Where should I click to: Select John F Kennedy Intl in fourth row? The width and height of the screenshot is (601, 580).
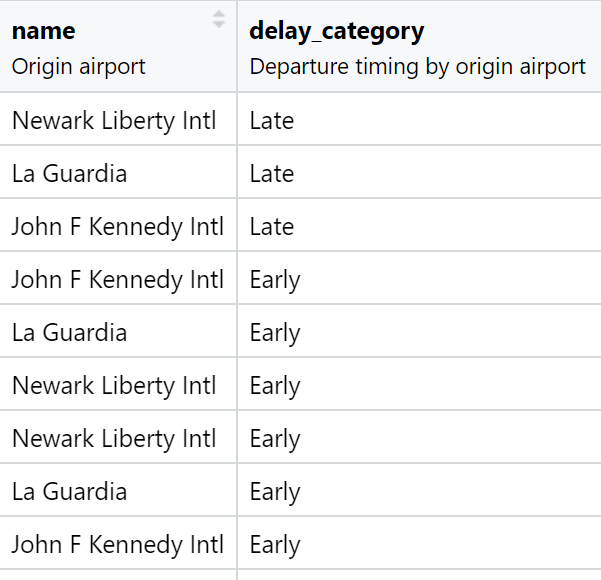point(117,280)
